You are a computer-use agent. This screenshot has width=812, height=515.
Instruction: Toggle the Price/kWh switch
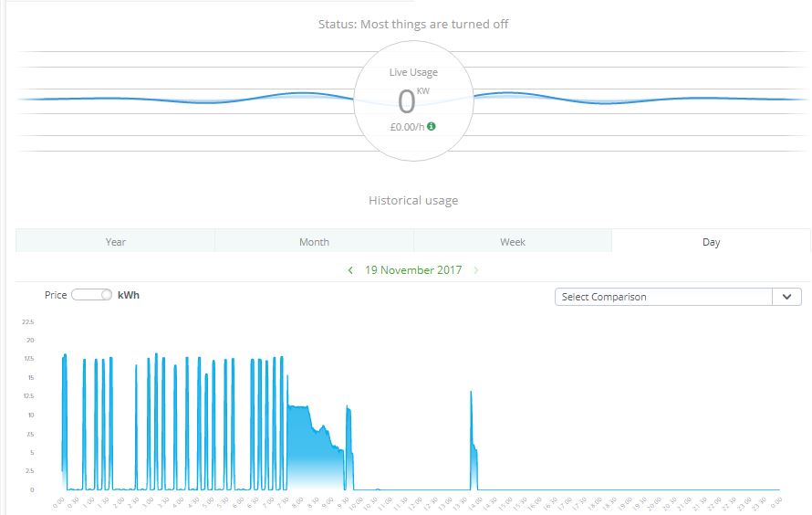(x=92, y=295)
